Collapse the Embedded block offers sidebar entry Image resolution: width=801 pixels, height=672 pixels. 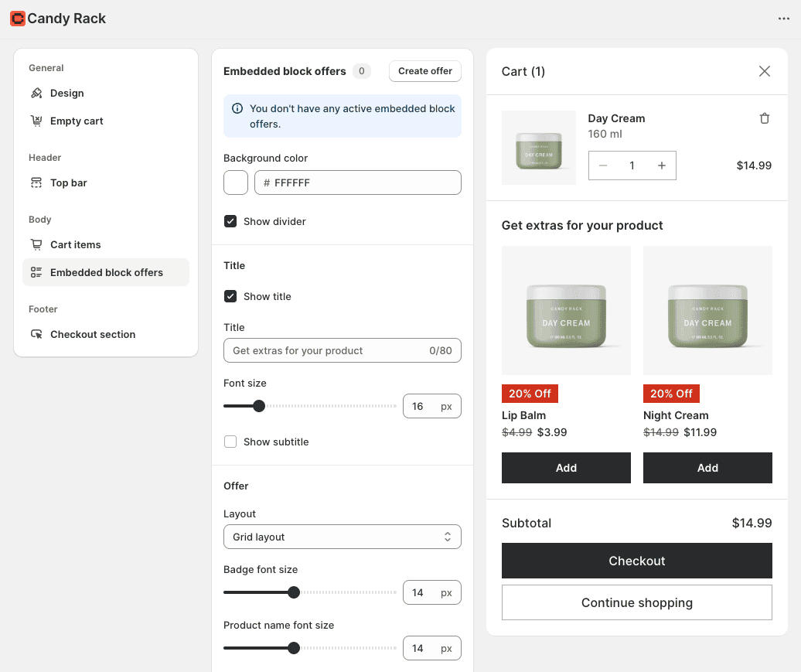105,272
